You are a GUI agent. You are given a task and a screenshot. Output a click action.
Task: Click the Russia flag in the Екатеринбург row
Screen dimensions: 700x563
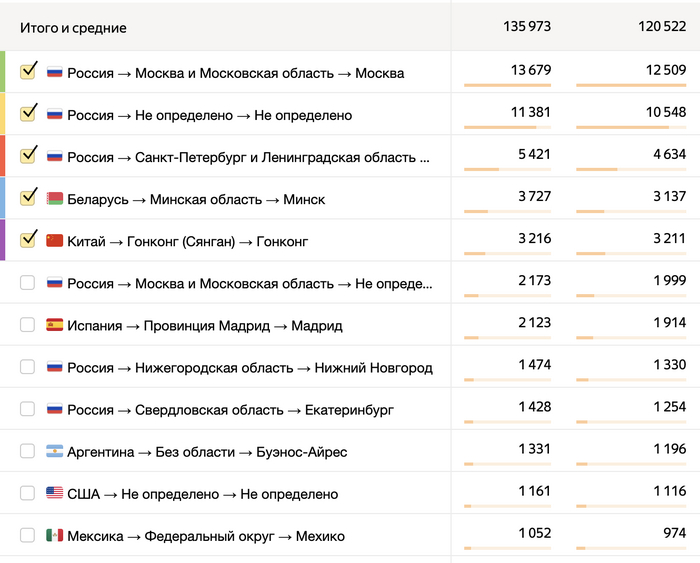[55, 409]
